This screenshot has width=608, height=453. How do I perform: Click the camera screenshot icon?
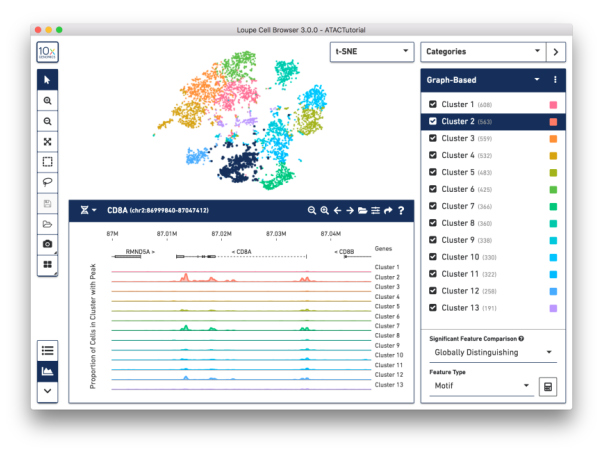tap(47, 243)
